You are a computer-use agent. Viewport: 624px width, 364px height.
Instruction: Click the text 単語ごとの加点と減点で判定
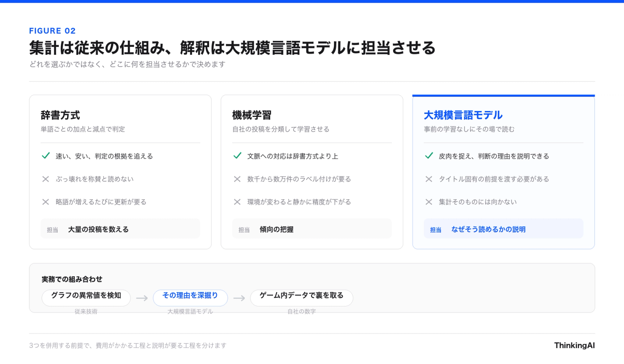[x=83, y=129]
